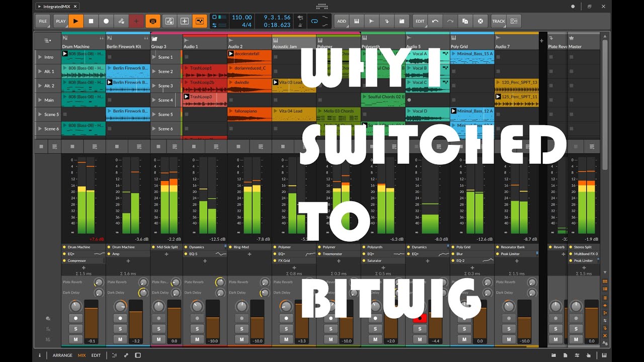The width and height of the screenshot is (644, 362).
Task: Open the EDIT menu
Action: coord(420,21)
